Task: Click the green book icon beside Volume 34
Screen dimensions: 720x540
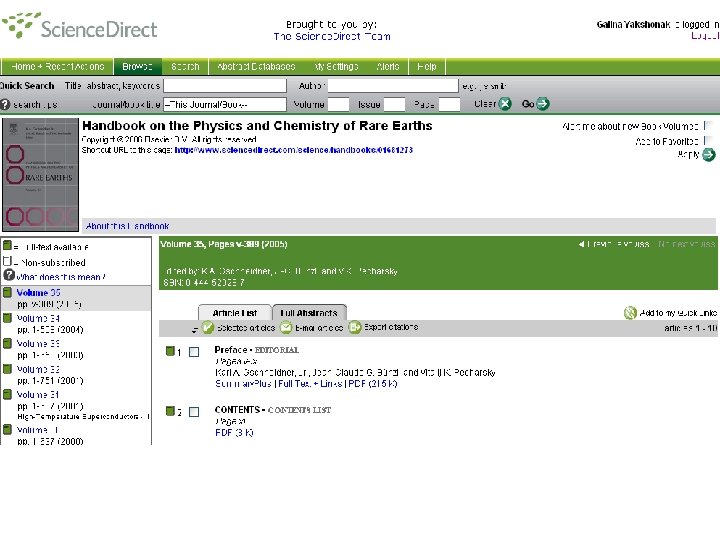Action: pos(7,318)
